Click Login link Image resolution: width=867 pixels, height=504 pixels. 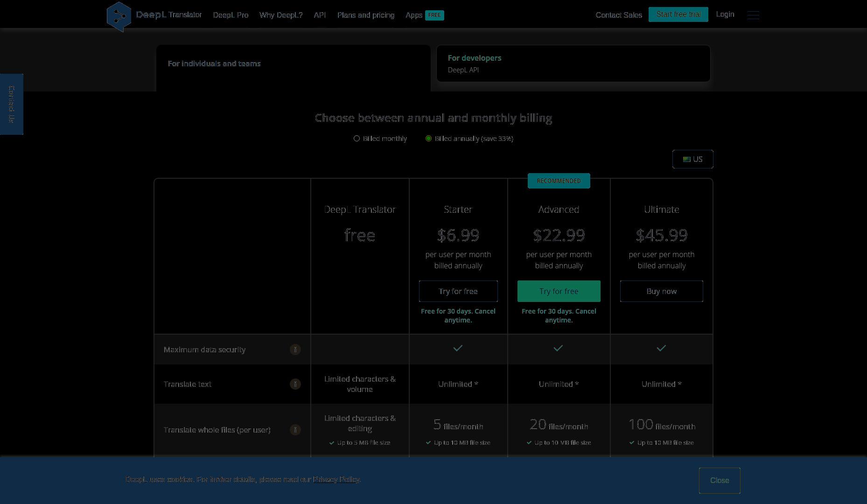[x=725, y=14]
